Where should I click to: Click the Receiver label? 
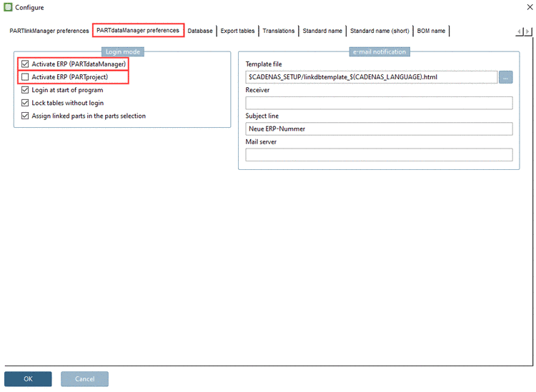(x=257, y=90)
